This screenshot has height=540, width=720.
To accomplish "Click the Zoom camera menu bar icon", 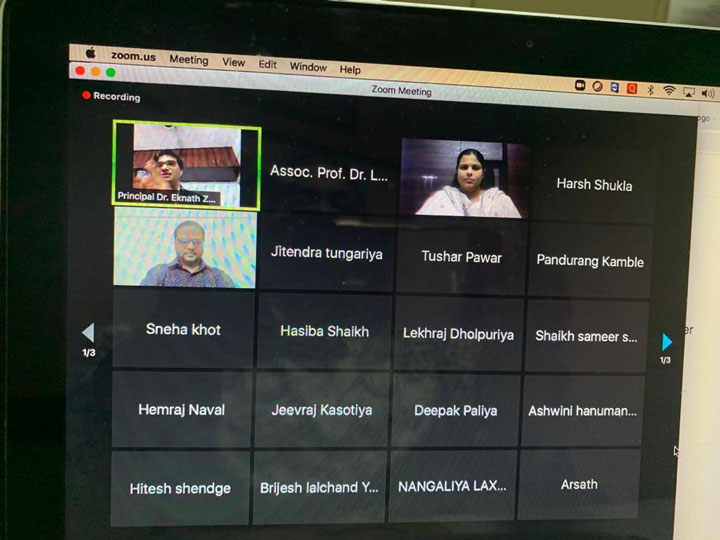I will coord(580,85).
